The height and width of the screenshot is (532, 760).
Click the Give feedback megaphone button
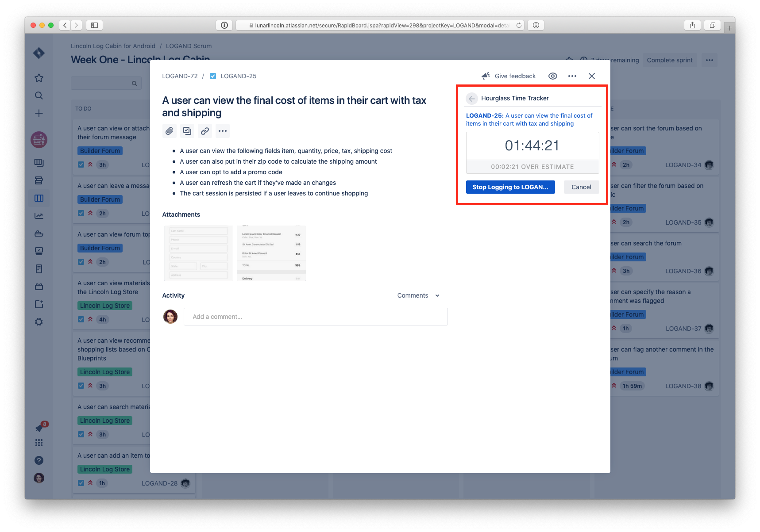point(509,76)
